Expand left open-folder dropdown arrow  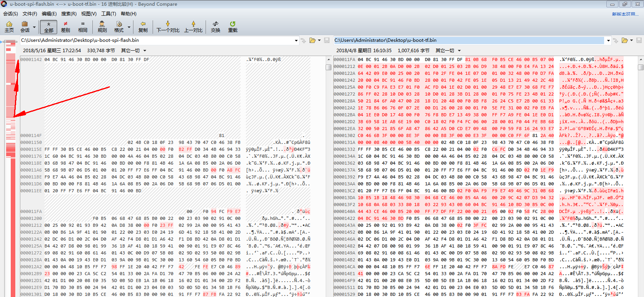[319, 40]
